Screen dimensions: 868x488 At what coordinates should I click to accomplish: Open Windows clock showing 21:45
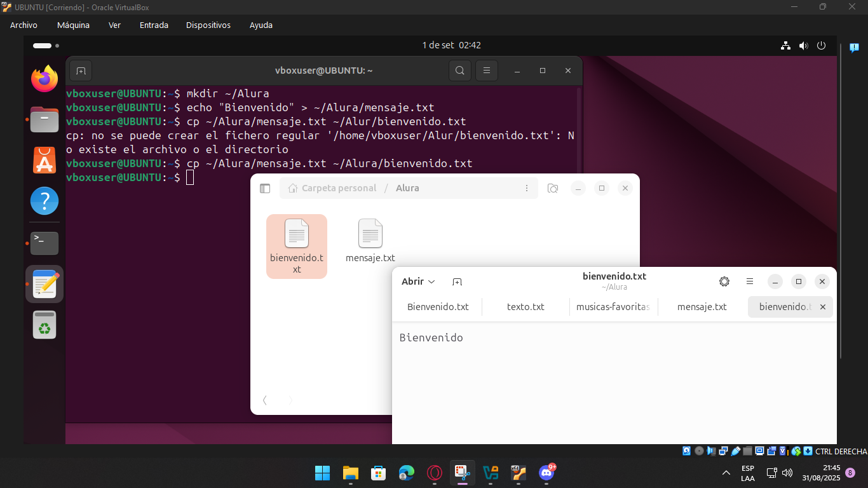821,472
